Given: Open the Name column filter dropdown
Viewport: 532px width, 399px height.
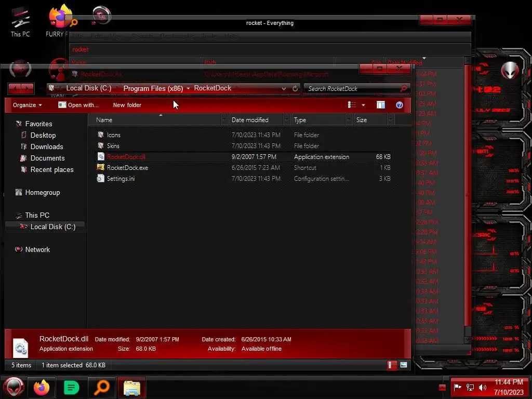Looking at the screenshot, I should pyautogui.click(x=224, y=120).
